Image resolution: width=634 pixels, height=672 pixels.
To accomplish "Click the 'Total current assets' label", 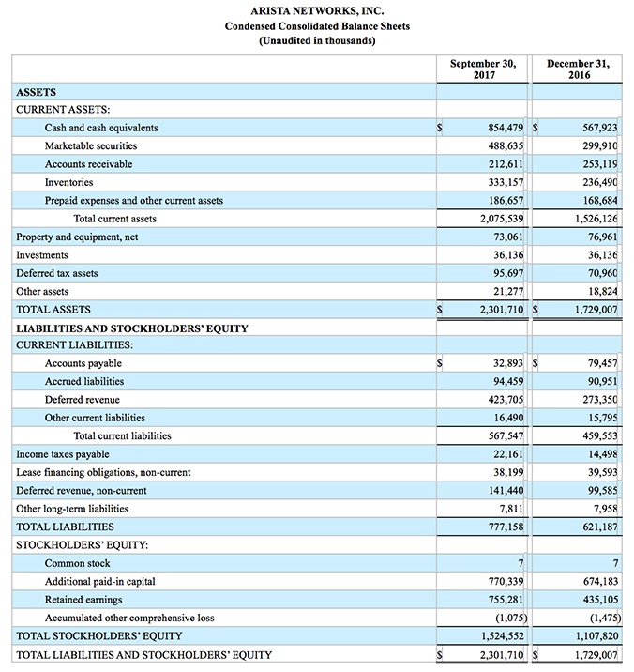I will coord(114,219).
